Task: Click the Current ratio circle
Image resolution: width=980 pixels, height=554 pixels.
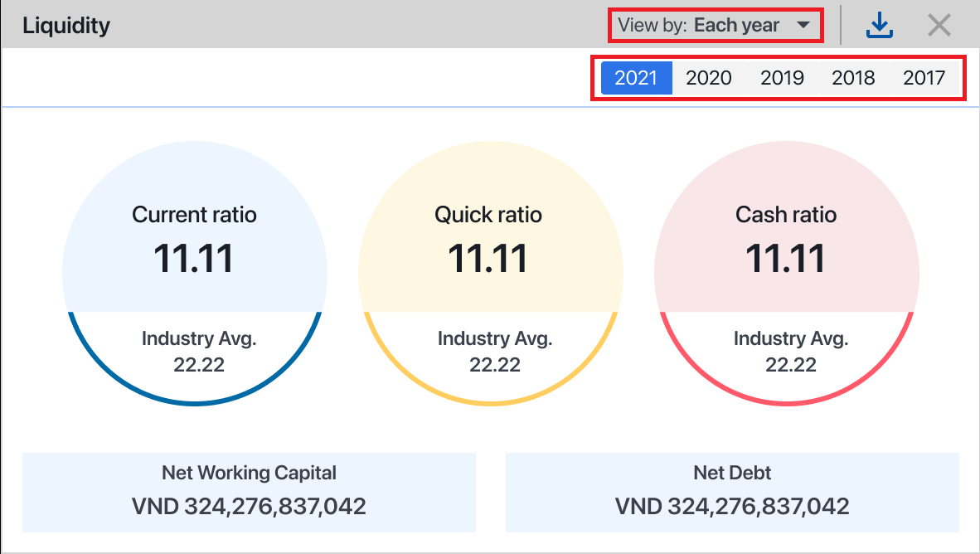Action: [x=195, y=249]
